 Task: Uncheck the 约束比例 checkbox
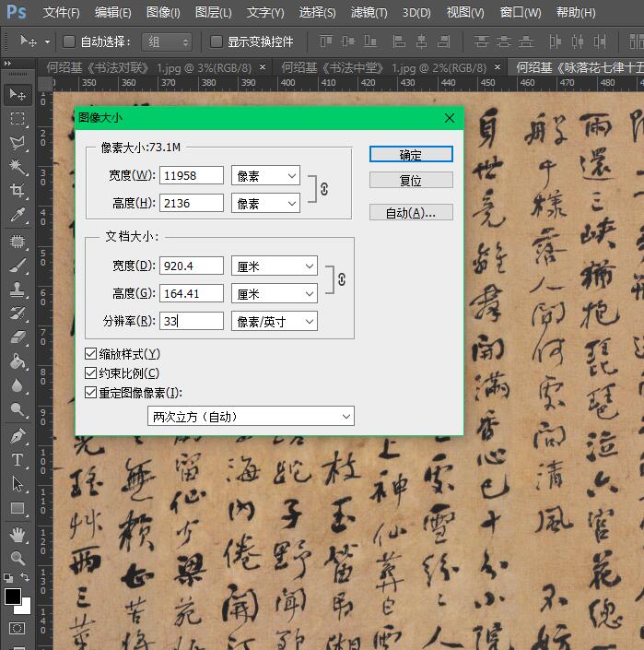point(90,373)
